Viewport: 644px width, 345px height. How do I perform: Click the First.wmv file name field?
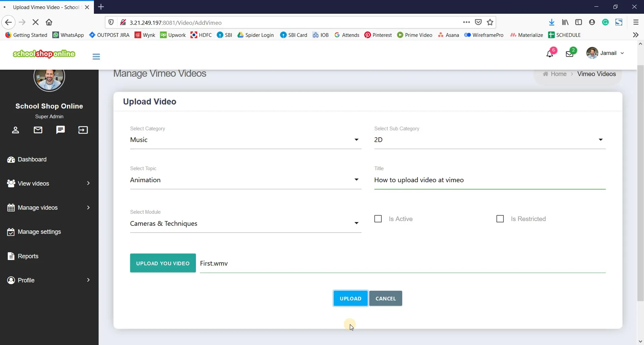[403, 264]
